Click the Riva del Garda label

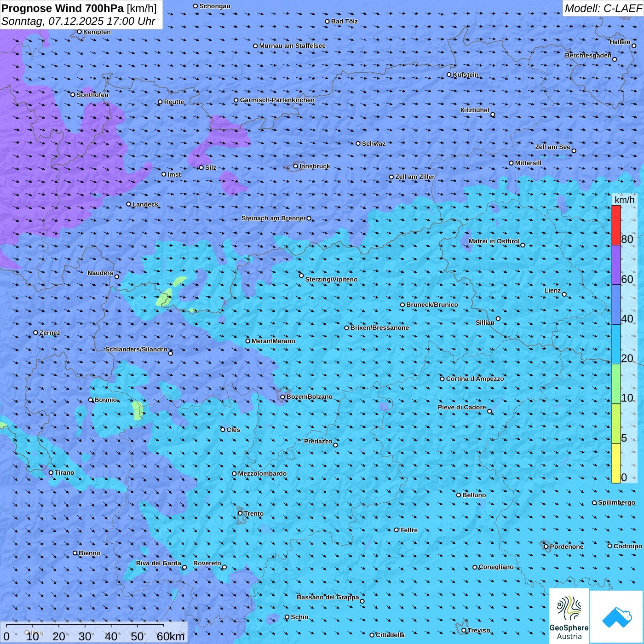tap(159, 563)
